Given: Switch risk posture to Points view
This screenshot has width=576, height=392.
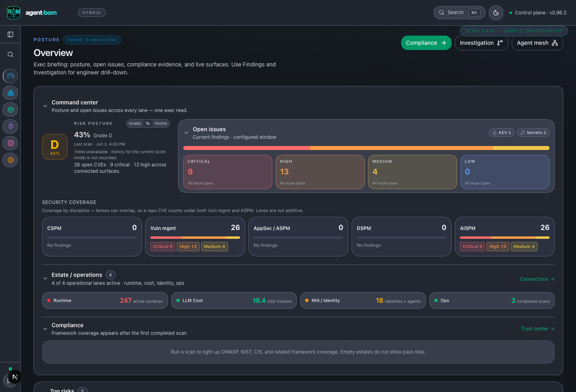Looking at the screenshot, I should 161,123.
